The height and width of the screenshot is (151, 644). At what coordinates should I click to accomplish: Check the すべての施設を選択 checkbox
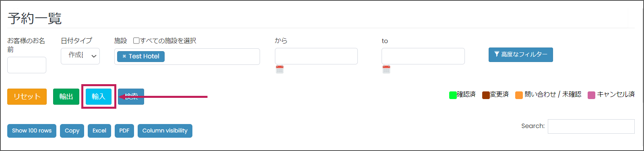[136, 41]
